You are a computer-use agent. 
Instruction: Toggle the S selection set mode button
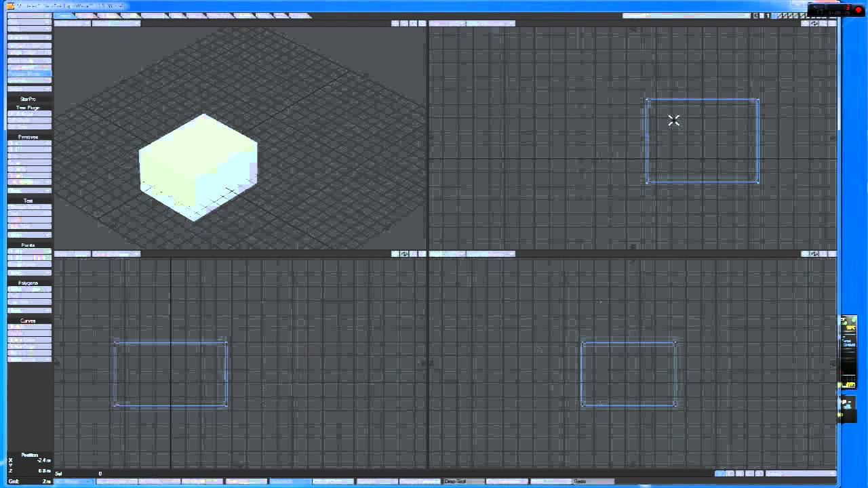pos(759,473)
